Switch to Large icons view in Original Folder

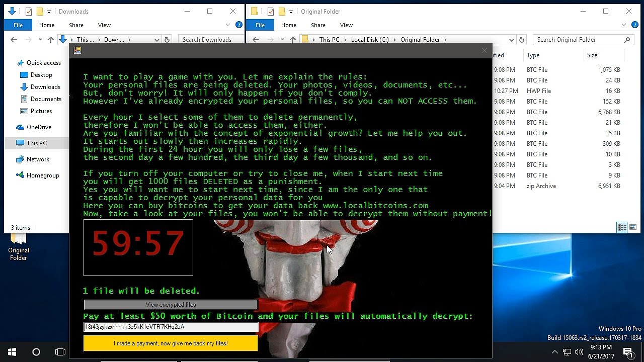(633, 227)
